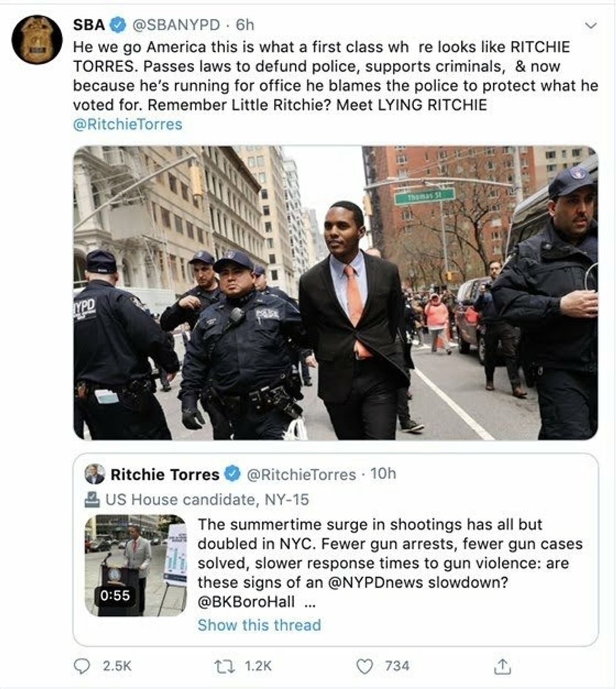Like the tweet with the heart icon
616x689 pixels.
click(x=365, y=666)
